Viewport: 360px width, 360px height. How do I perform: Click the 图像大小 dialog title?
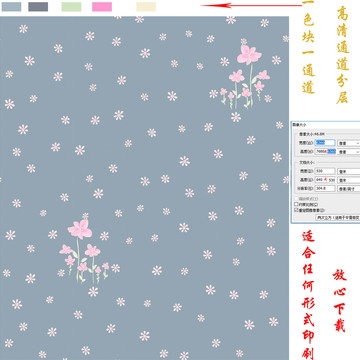tap(299, 124)
